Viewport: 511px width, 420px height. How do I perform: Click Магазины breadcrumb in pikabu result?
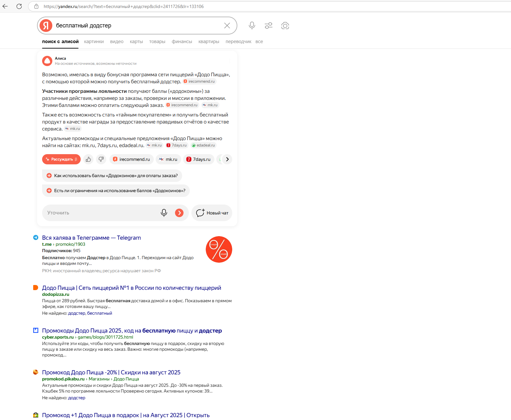pyautogui.click(x=99, y=379)
